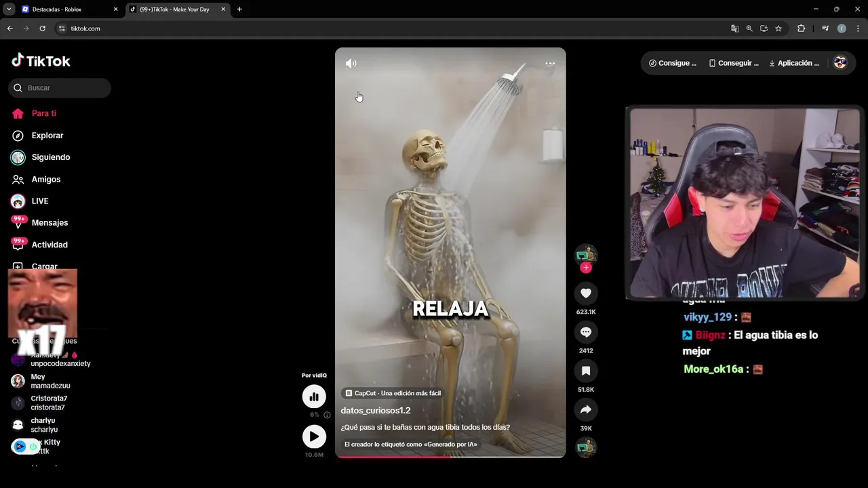868x488 pixels.
Task: Like the video with the heart icon
Action: pyautogui.click(x=586, y=293)
